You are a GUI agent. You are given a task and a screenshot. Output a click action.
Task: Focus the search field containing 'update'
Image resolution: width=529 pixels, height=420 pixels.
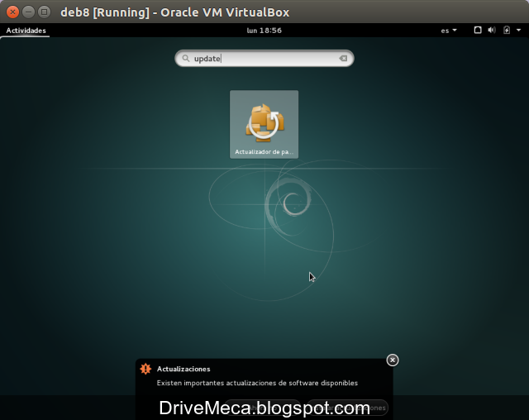pos(264,59)
